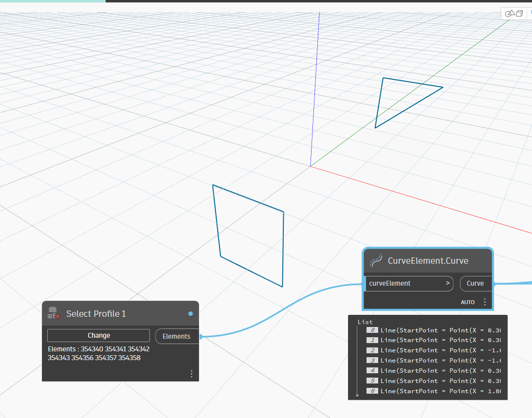The image size is (532, 418).
Task: Click the Change button in Select Profile 1
Action: tap(98, 335)
